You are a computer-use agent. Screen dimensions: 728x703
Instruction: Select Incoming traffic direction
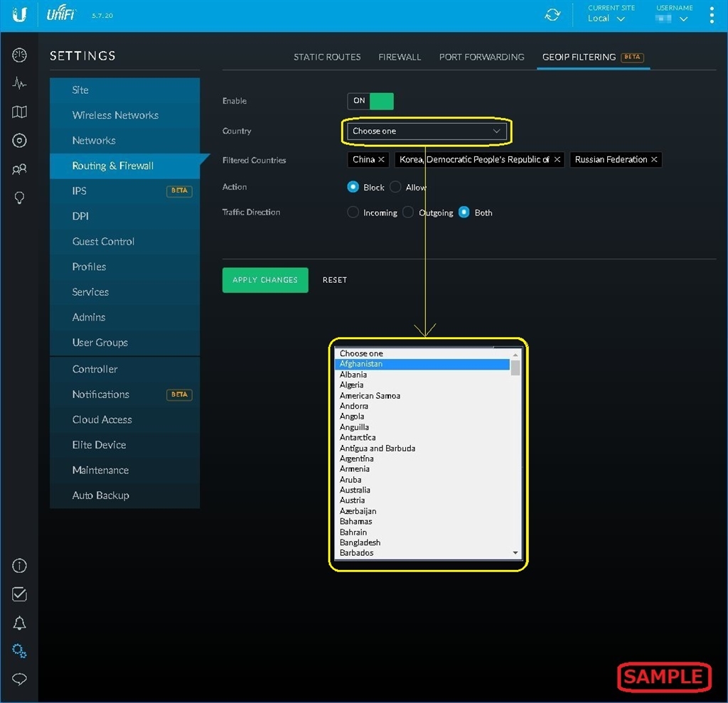click(x=353, y=213)
